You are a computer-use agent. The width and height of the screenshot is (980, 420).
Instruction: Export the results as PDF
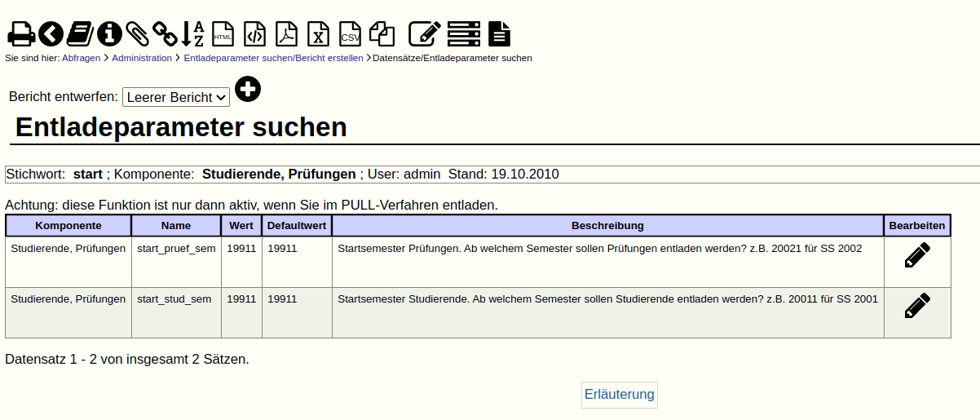coord(286,33)
